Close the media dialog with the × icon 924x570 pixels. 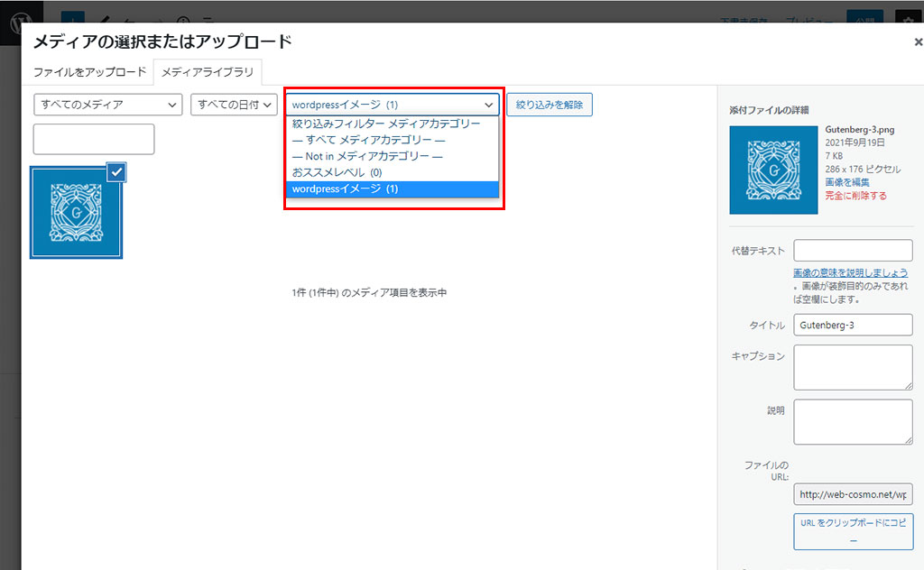coord(918,41)
